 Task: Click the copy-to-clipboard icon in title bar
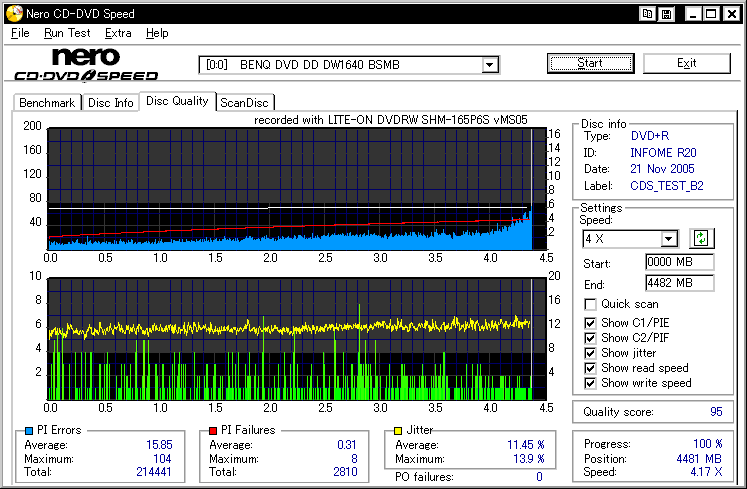pyautogui.click(x=648, y=14)
